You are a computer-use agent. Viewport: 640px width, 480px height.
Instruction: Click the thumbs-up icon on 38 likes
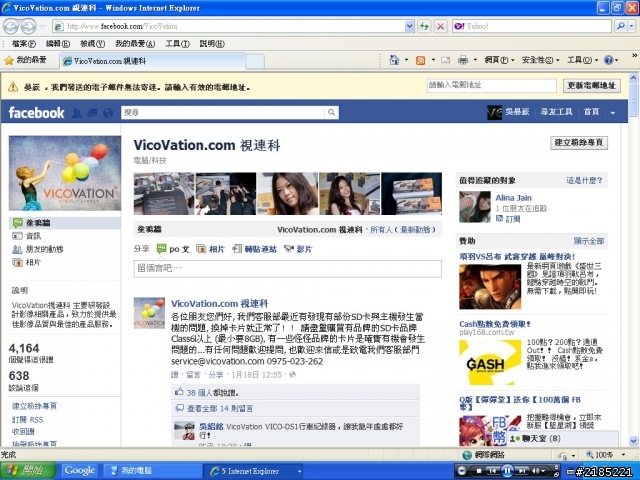click(x=179, y=392)
